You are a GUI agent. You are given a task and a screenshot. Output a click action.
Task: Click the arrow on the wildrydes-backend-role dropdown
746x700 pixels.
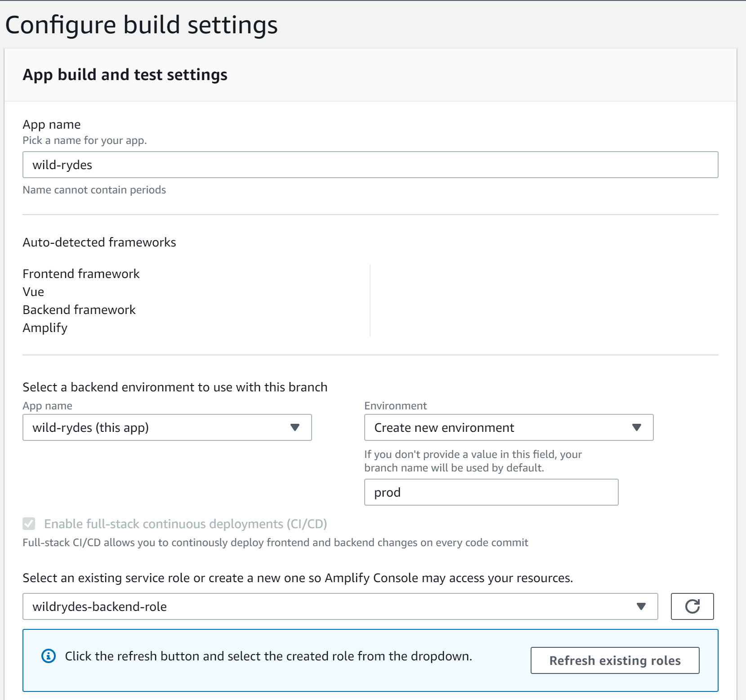point(641,606)
